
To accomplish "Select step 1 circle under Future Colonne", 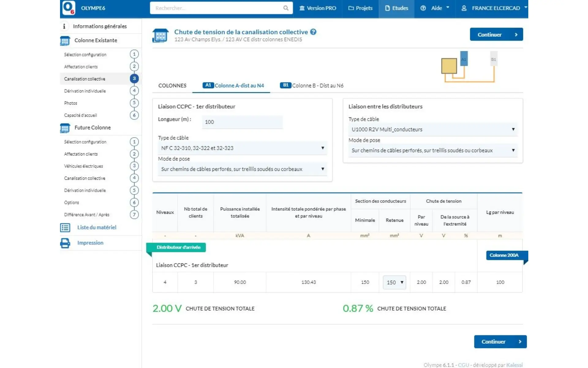I will [134, 142].
